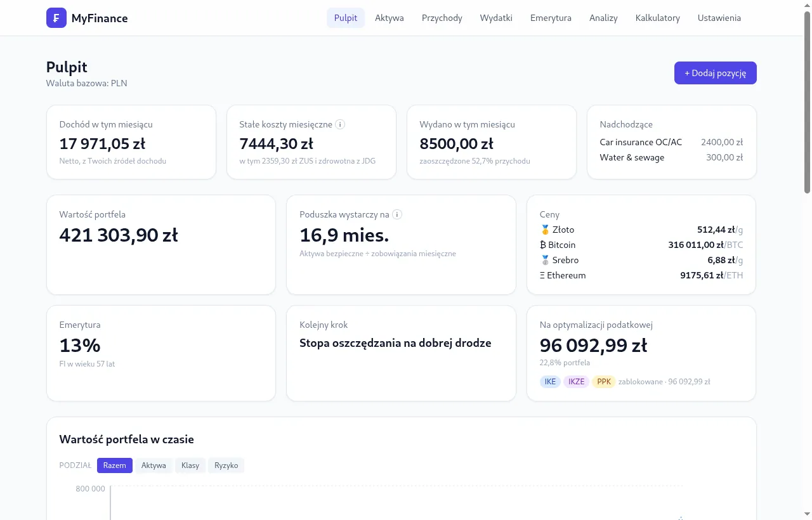Go to the Emerytura section
This screenshot has height=520, width=812.
point(551,18)
